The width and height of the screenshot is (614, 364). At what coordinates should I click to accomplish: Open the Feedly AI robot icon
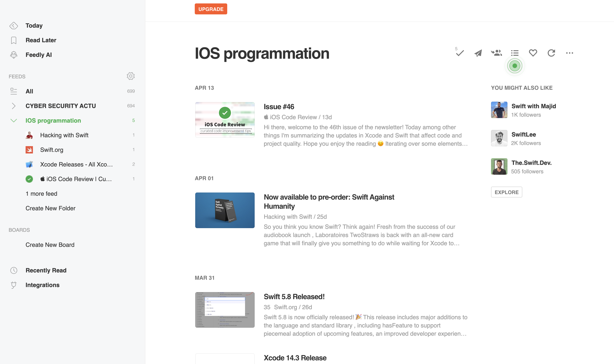(14, 55)
